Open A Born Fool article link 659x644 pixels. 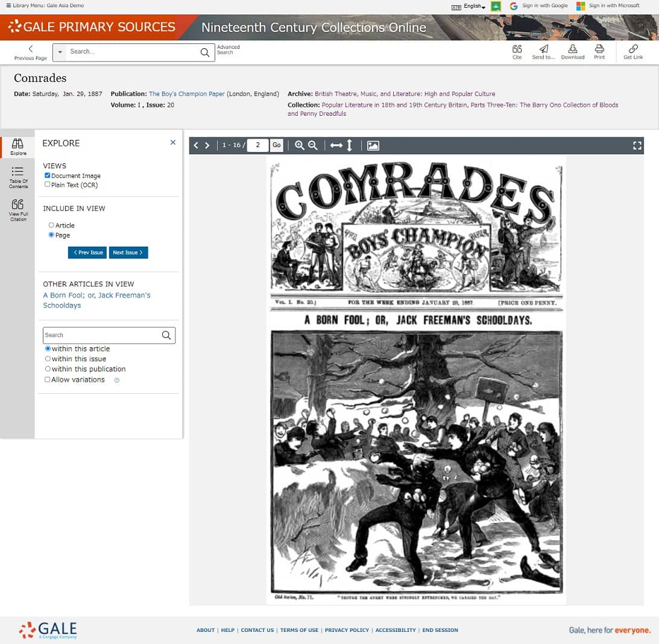96,300
